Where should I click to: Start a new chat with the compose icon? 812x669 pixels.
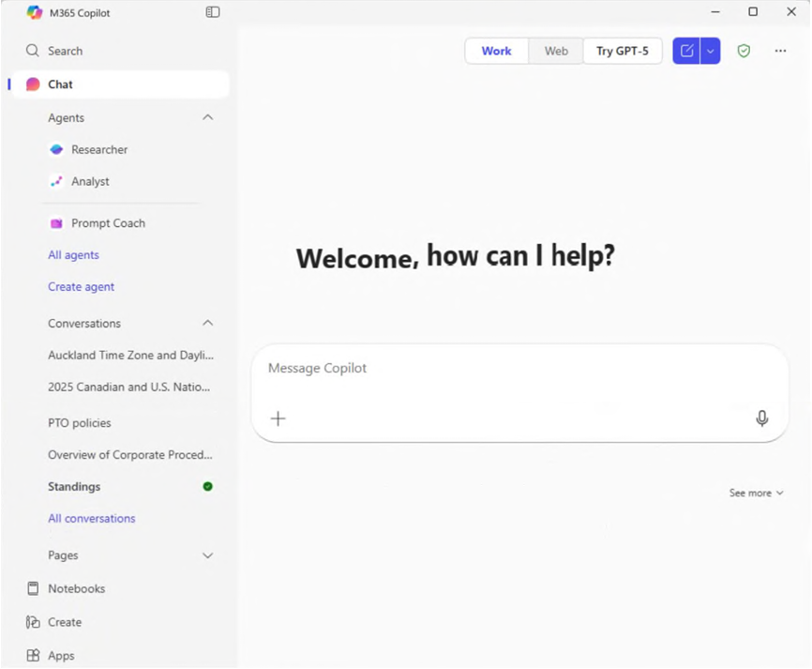click(x=686, y=51)
